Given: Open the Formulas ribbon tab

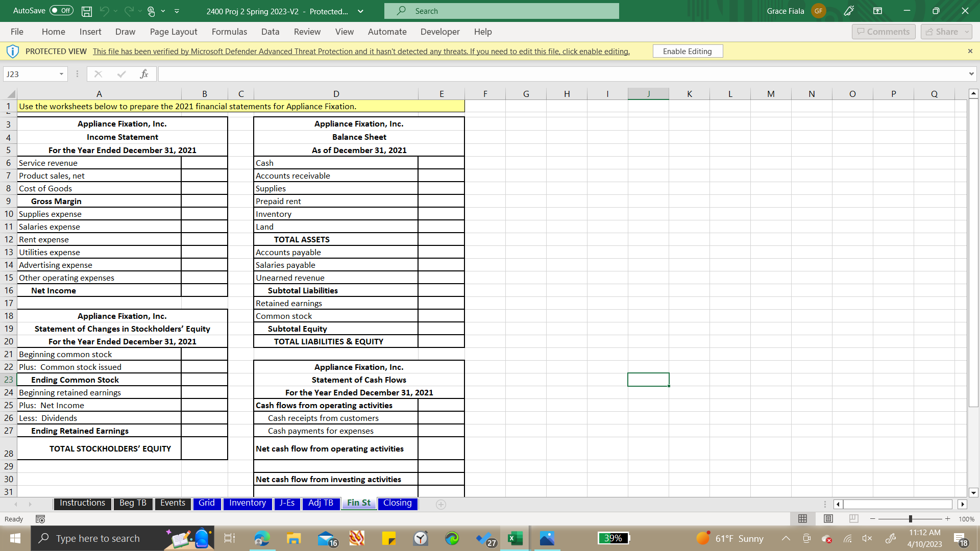Looking at the screenshot, I should coord(229,32).
